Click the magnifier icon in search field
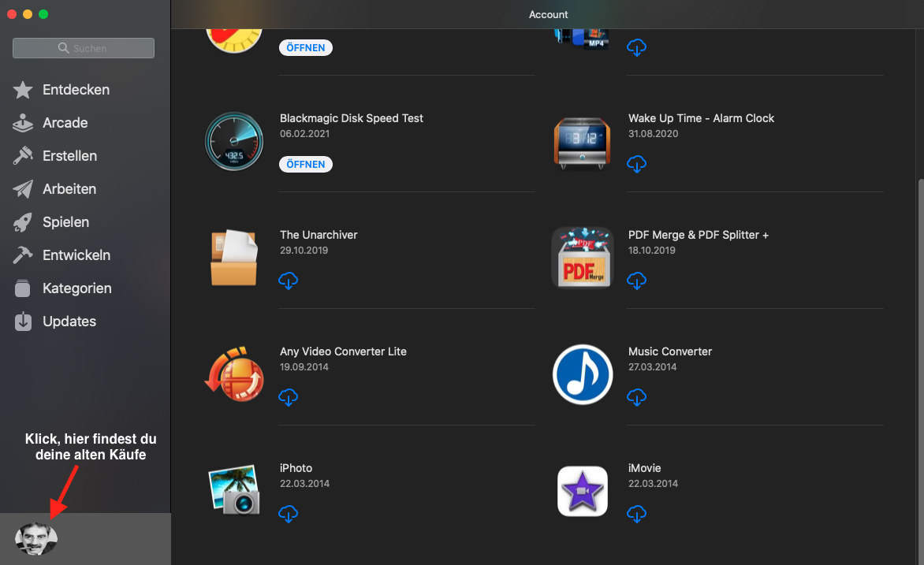Screen dimensions: 924x565 [x=64, y=48]
